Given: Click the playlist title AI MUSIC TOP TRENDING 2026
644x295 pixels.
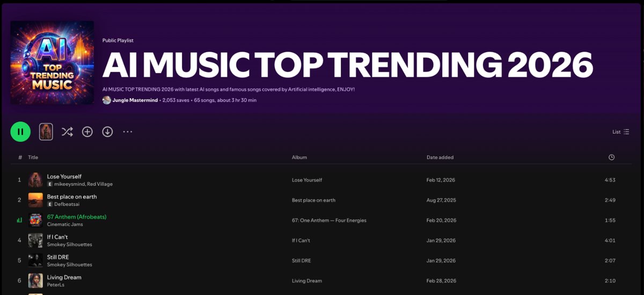Looking at the screenshot, I should coord(348,65).
